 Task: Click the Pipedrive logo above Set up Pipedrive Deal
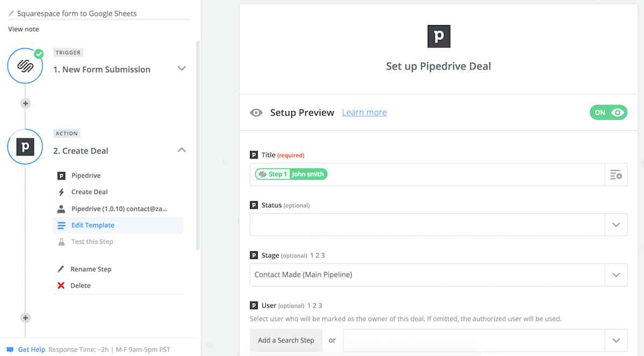click(438, 37)
